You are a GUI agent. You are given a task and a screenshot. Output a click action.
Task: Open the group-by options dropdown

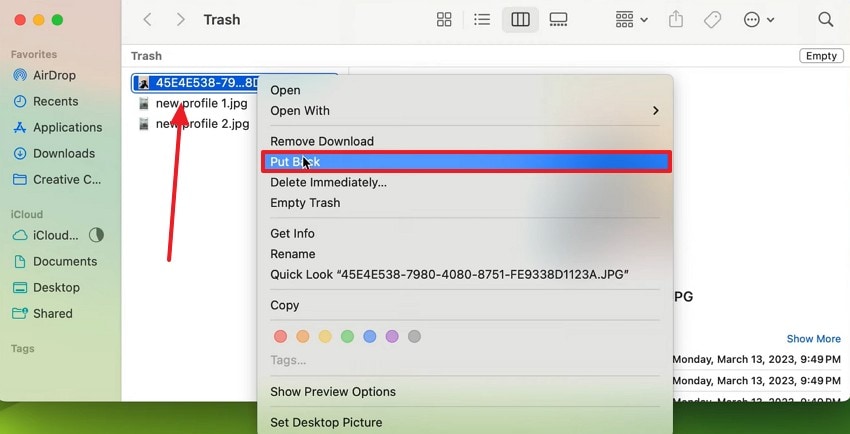632,20
